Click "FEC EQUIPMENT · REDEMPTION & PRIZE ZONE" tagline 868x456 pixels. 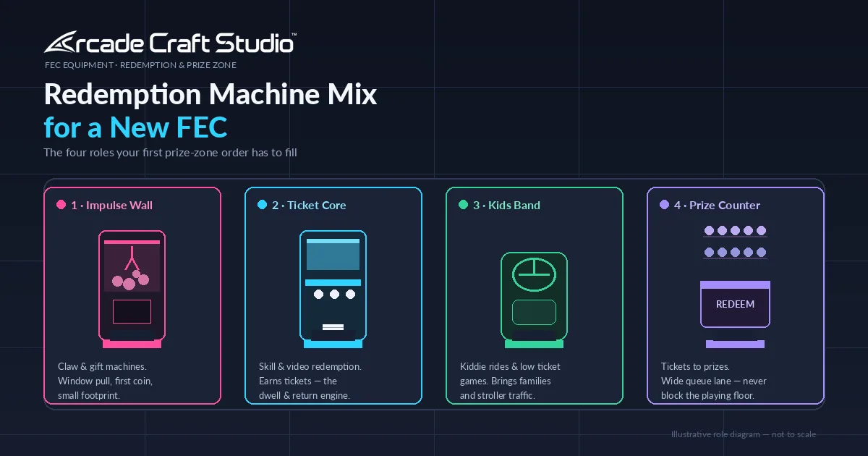(140, 65)
